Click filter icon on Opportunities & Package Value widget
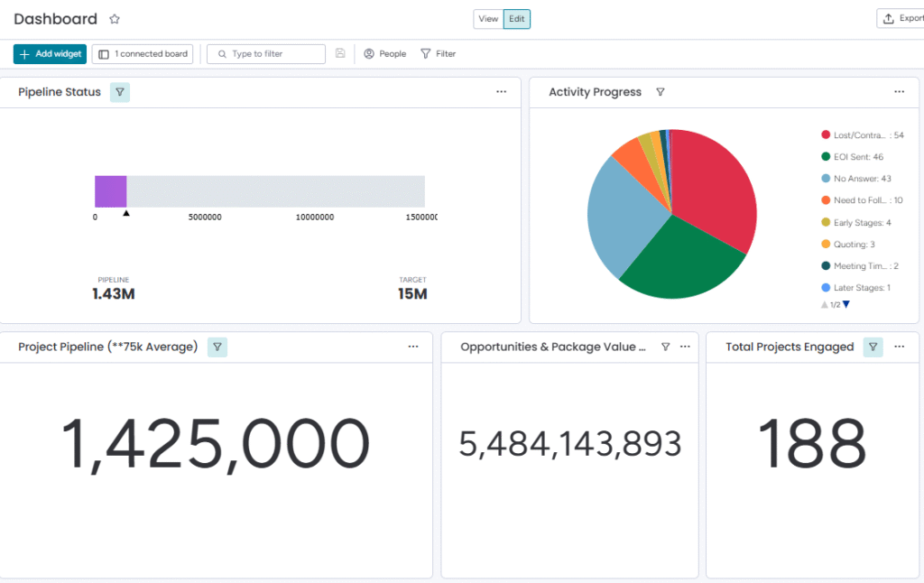 [665, 347]
